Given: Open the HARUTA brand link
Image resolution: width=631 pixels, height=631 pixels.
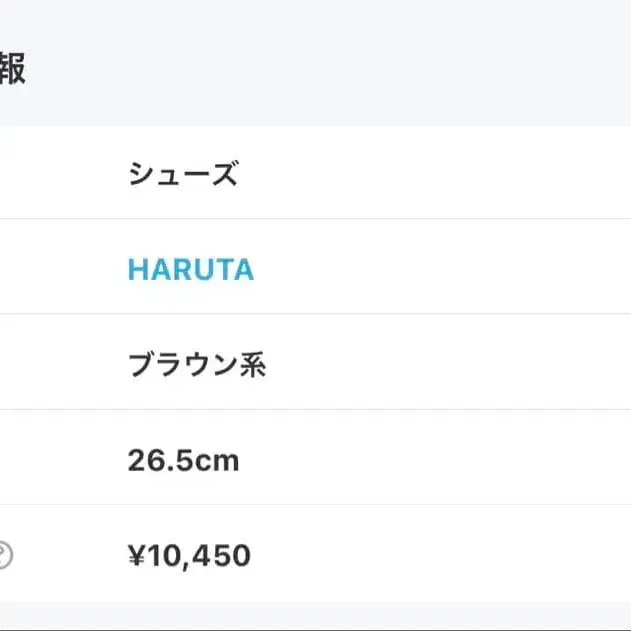Looking at the screenshot, I should tap(190, 269).
